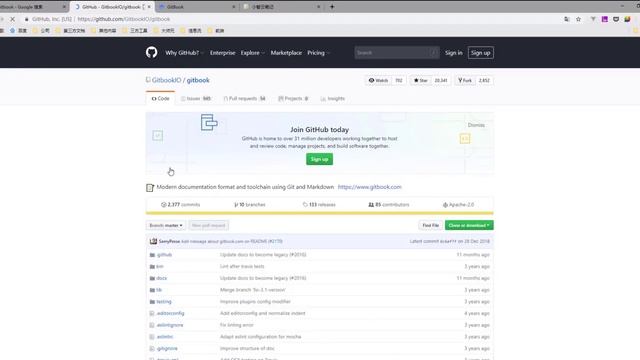The height and width of the screenshot is (360, 640).
Task: Click the Fork button
Action: coord(465,80)
